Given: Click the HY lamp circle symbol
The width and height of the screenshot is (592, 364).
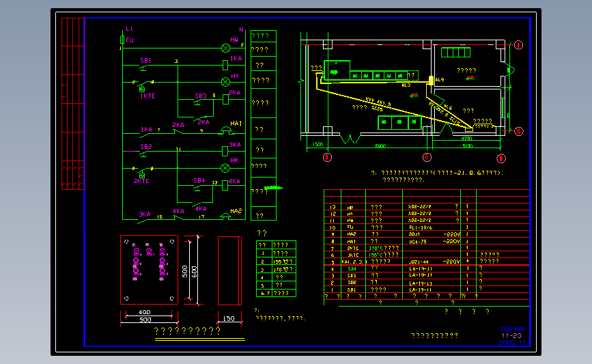Looking at the screenshot, I should (225, 82).
